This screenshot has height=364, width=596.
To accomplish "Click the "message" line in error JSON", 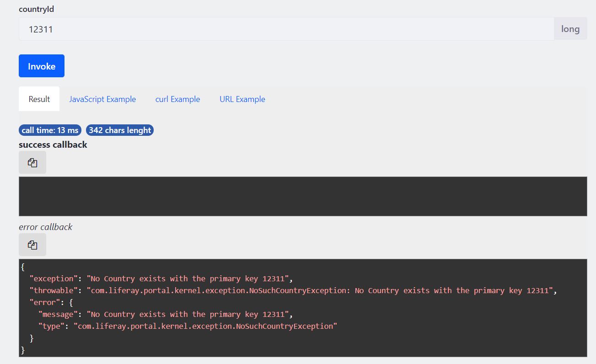I will 165,314.
